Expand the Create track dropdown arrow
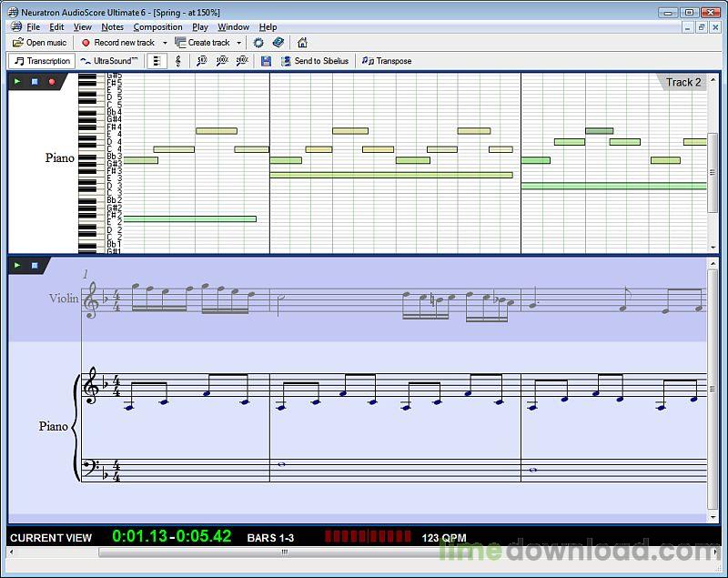728x578 pixels. click(x=238, y=43)
